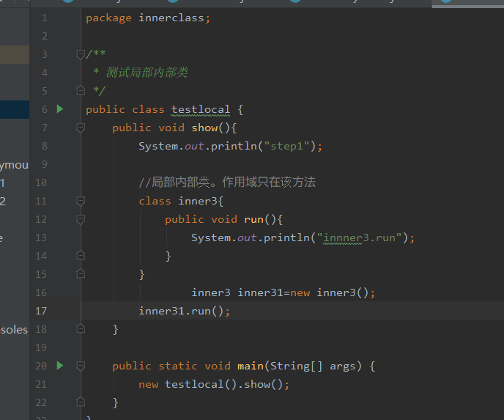Collapse inner3 closing brace fold marker line 15

click(x=81, y=274)
